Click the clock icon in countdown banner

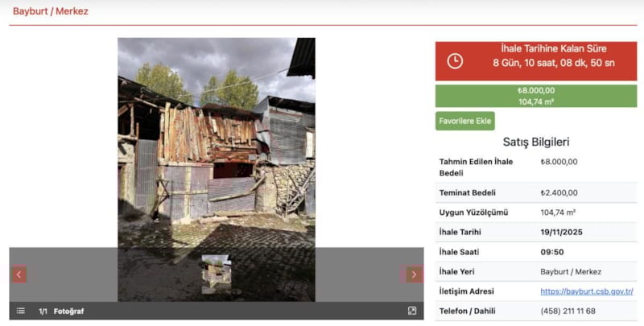pyautogui.click(x=455, y=61)
